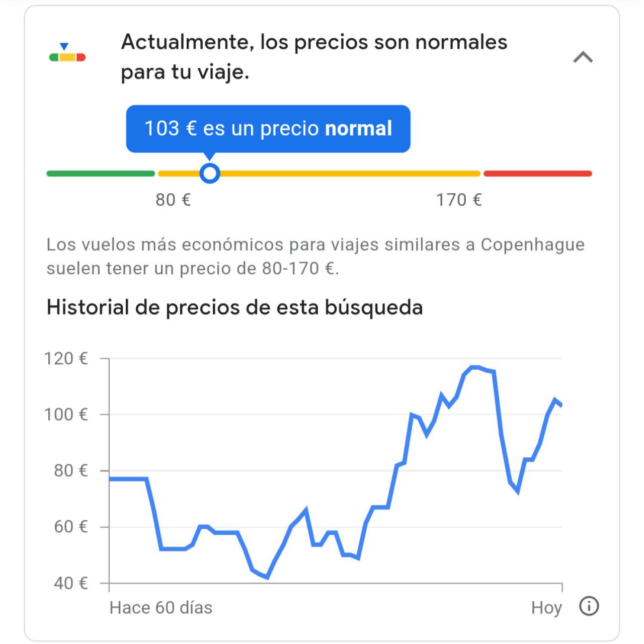
Task: Click the green low-price range segment
Action: (x=101, y=174)
